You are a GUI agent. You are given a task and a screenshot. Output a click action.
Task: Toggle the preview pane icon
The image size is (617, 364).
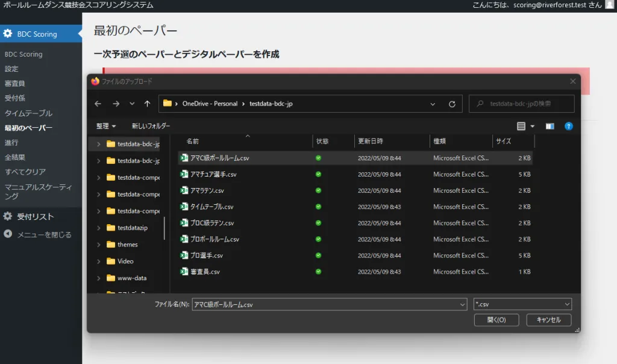(x=550, y=126)
